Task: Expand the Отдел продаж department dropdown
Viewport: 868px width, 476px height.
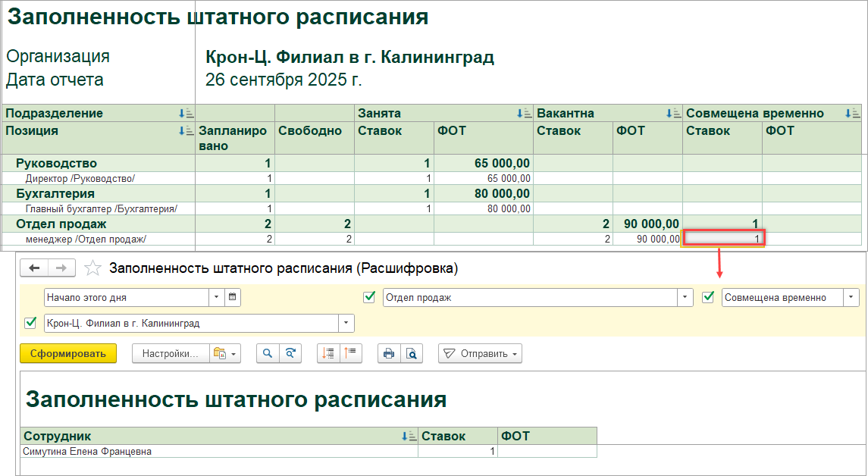Action: click(686, 298)
